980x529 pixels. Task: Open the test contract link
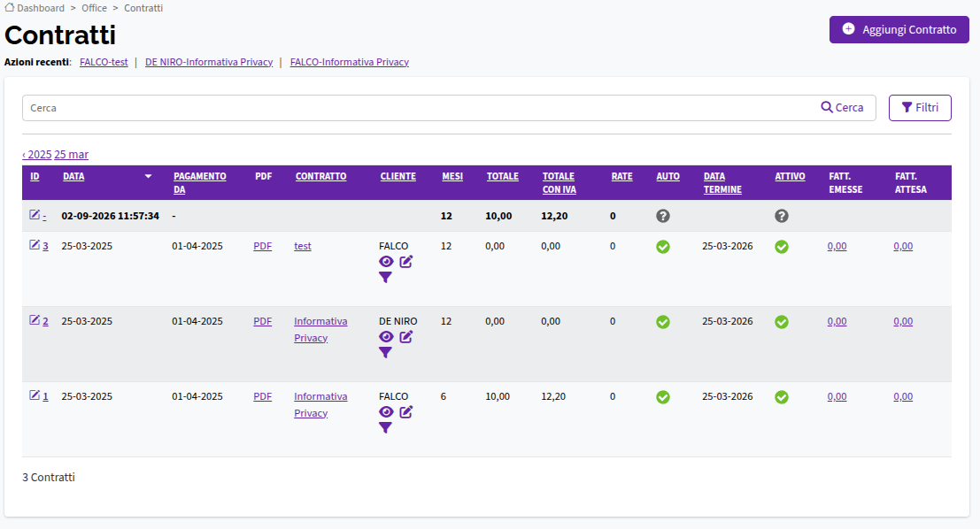coord(303,246)
